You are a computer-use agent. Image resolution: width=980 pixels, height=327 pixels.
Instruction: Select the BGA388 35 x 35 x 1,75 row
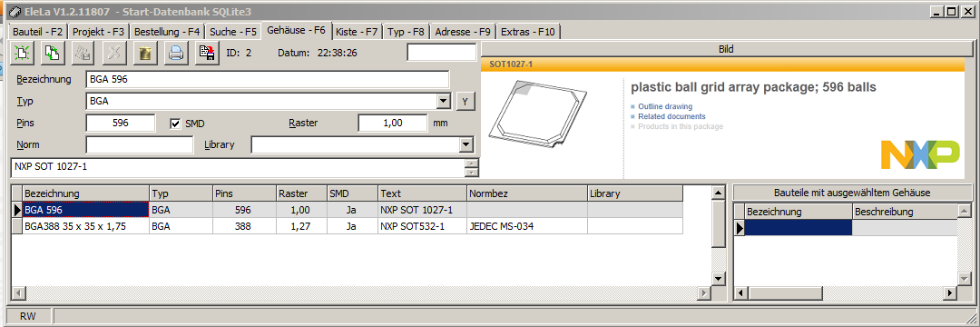(x=347, y=226)
